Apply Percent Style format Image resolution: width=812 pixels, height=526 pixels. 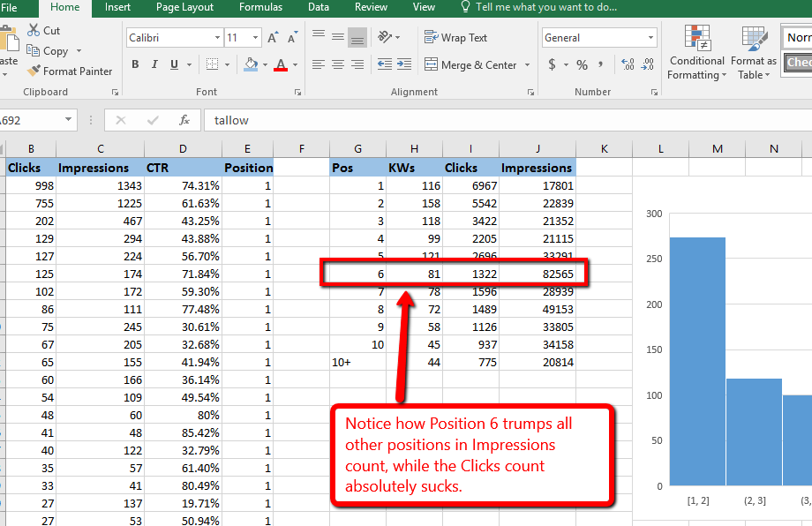pyautogui.click(x=582, y=64)
